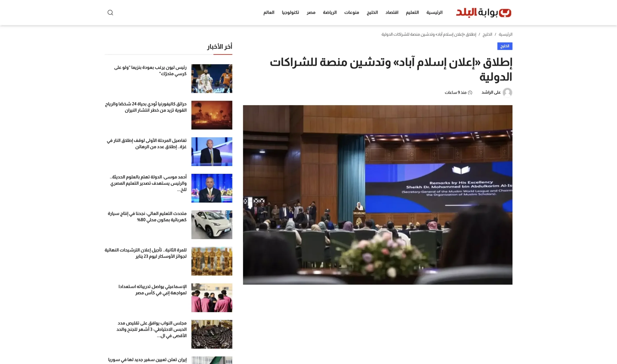Open the الرئيسية menu item

tap(434, 13)
